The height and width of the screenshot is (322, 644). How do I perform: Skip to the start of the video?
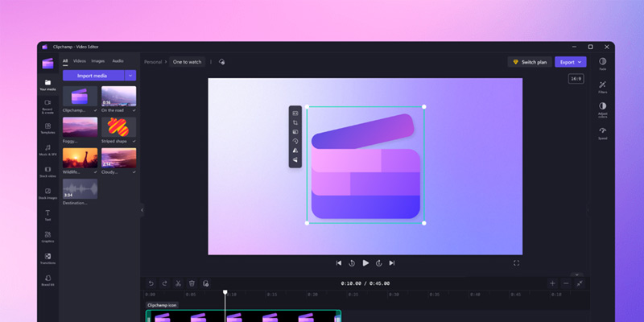pyautogui.click(x=338, y=263)
